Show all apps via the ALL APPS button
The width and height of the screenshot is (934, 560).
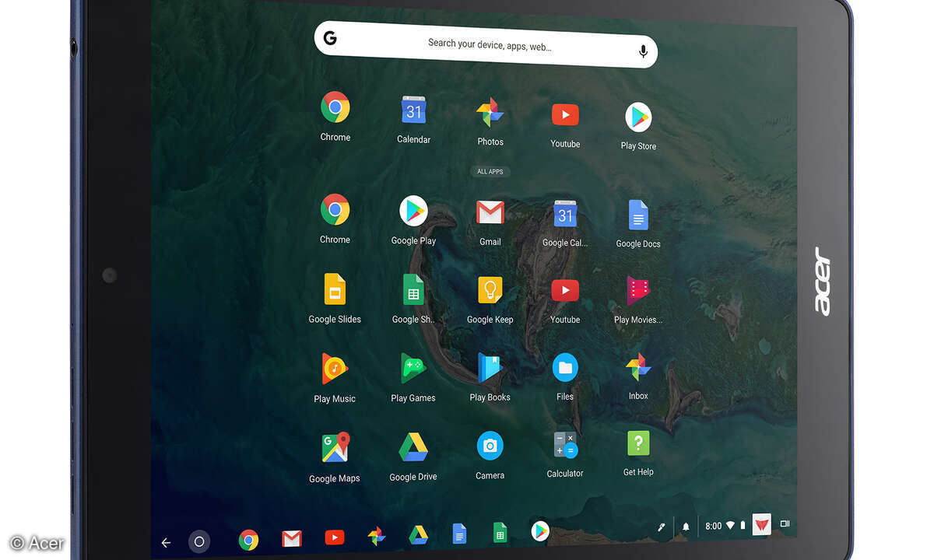(490, 172)
